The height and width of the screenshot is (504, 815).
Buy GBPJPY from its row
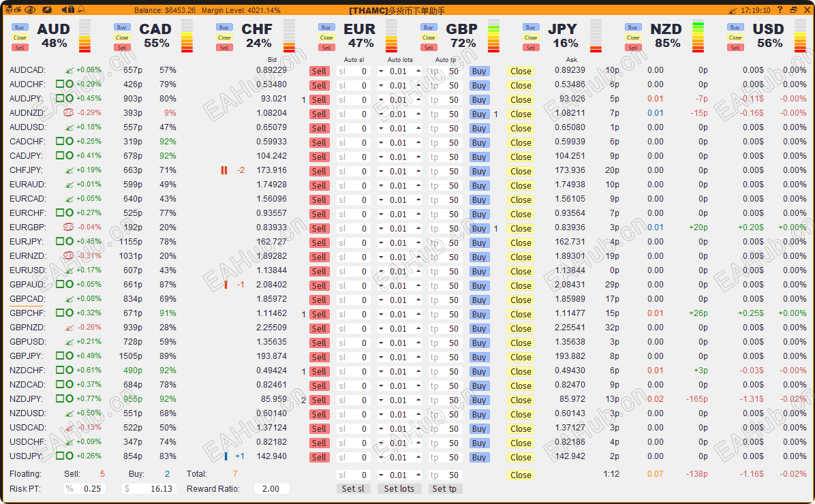pos(479,357)
